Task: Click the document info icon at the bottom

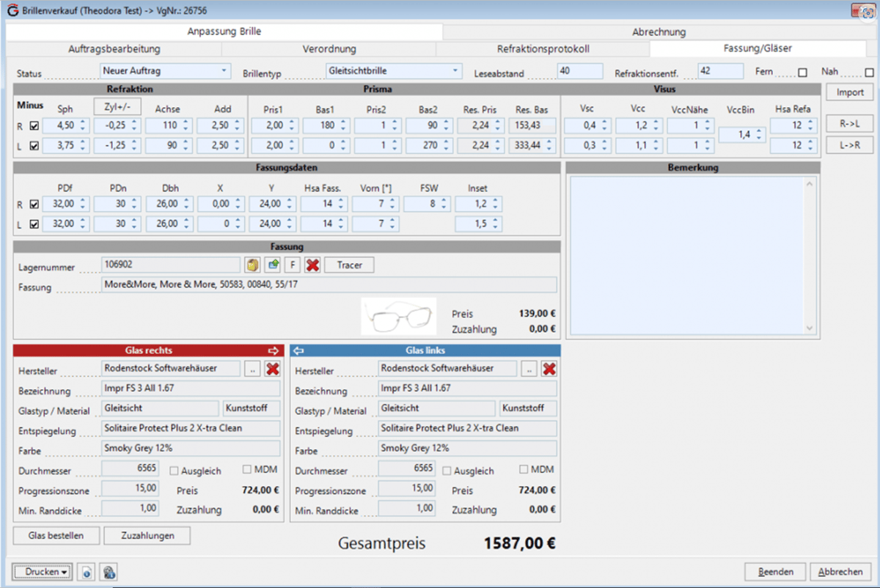Action: click(87, 572)
